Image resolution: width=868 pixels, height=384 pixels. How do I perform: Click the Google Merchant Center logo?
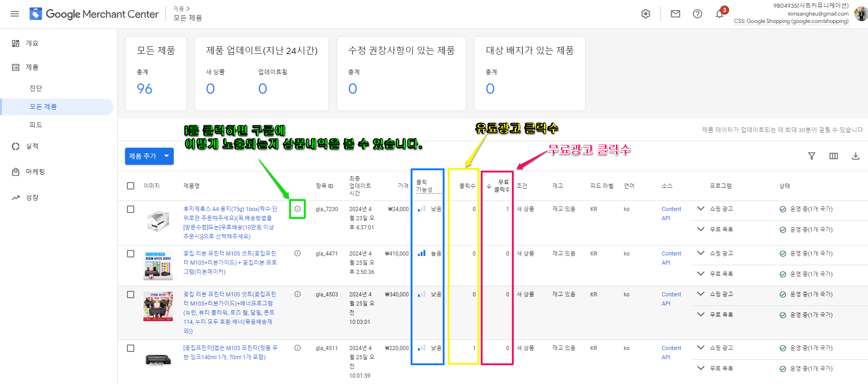pyautogui.click(x=94, y=14)
